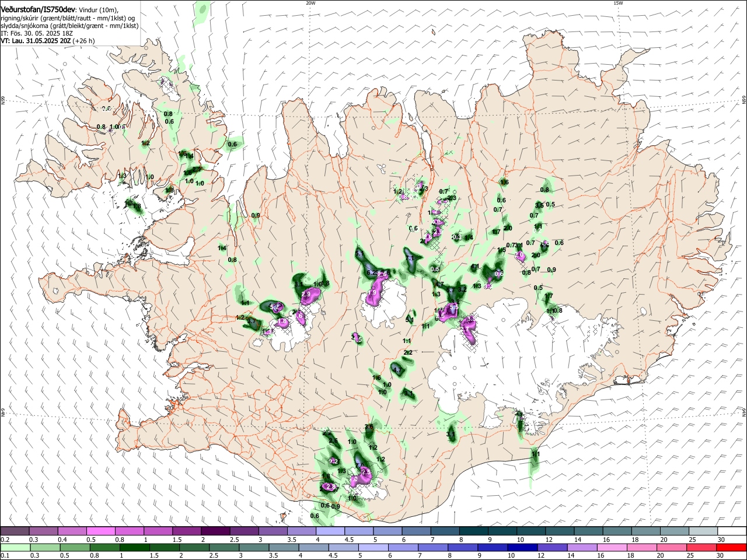The height and width of the screenshot is (560, 747).
Task: Click the 6.2 precipitation value on map
Action: [x=372, y=272]
